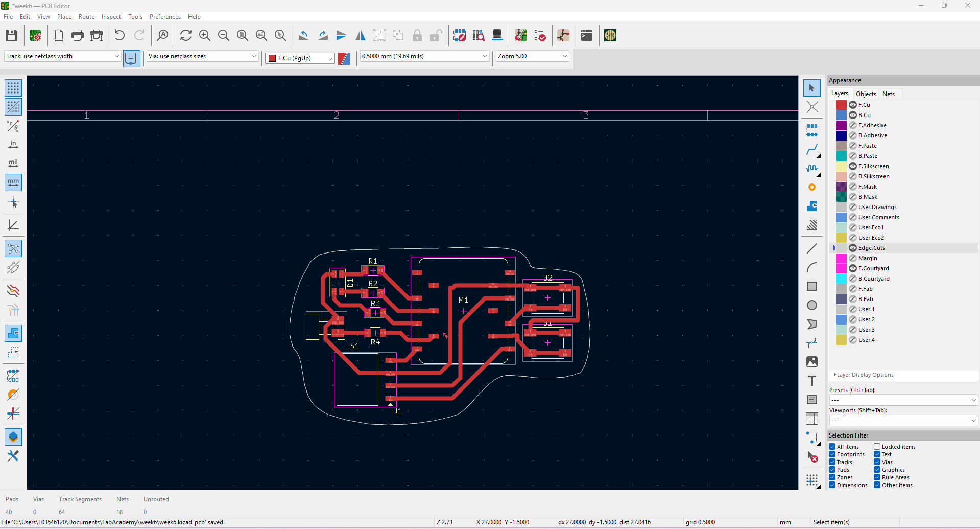Expand Layer Display Options
Screen dimensions: 980x529
(x=865, y=375)
